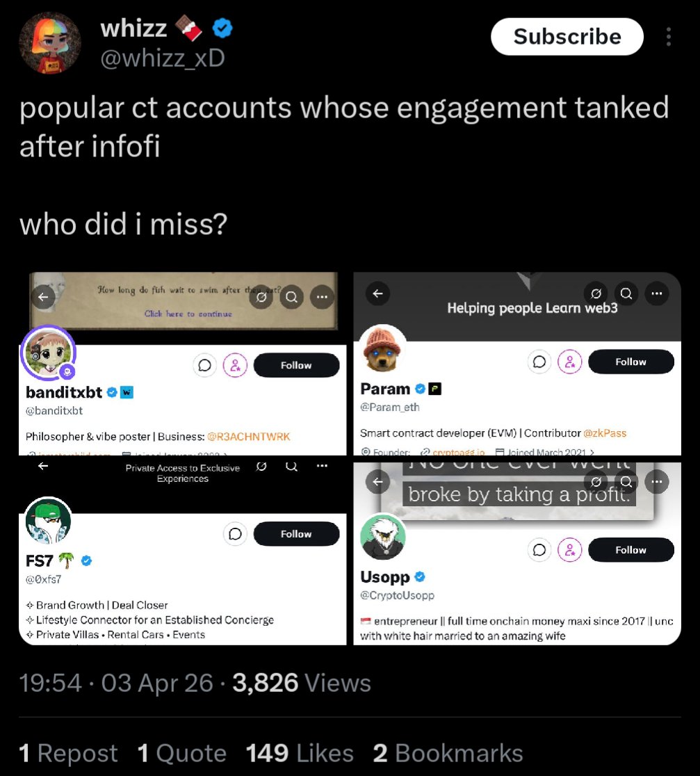Screen dimensions: 700x776
Task: Click the search icon on banditxbt's banner
Action: (292, 298)
